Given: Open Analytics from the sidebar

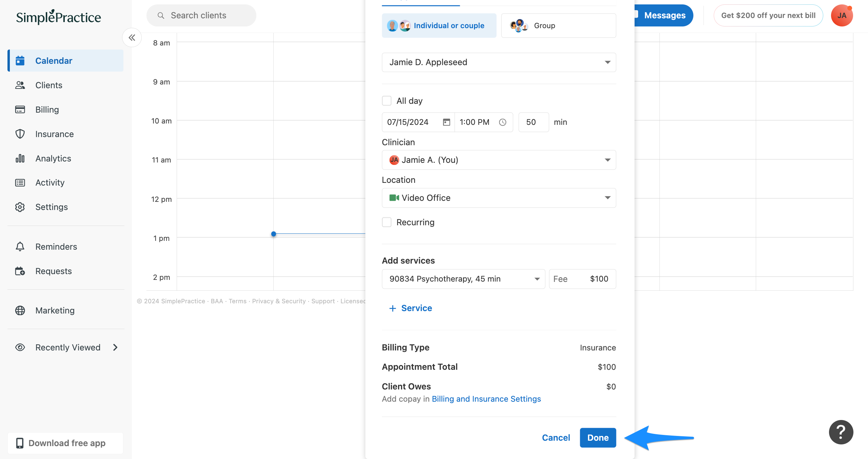Looking at the screenshot, I should [x=53, y=158].
